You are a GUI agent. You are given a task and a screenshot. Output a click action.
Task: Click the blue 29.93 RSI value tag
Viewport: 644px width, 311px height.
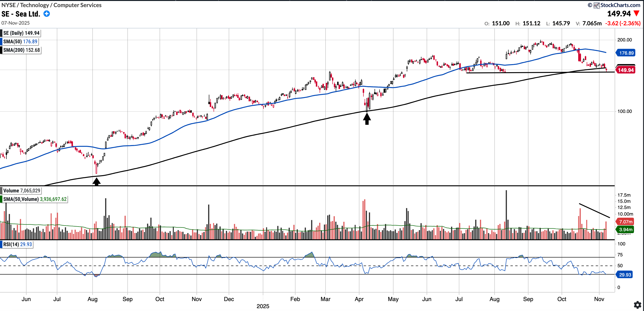625,275
